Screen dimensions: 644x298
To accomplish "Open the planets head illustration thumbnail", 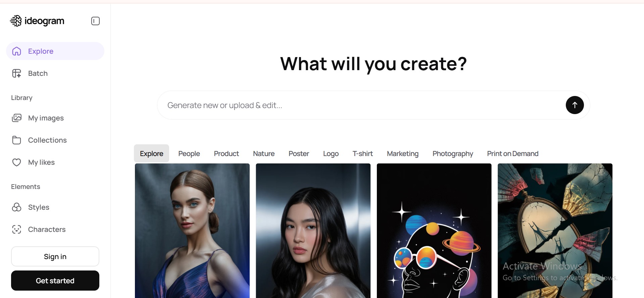I will tap(434, 231).
